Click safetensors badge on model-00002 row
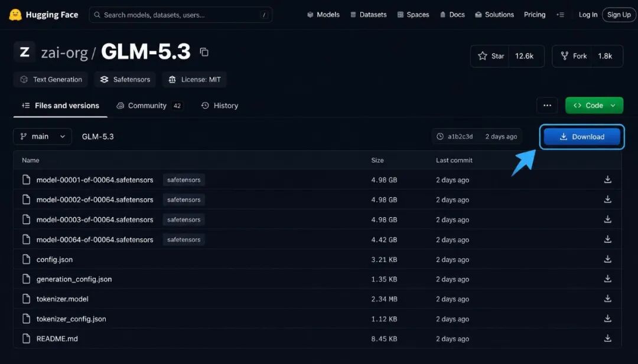638x364 pixels. pyautogui.click(x=184, y=200)
